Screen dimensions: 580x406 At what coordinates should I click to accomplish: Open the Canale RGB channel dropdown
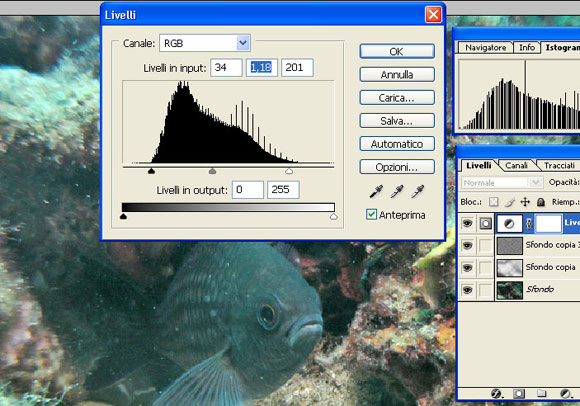point(243,43)
